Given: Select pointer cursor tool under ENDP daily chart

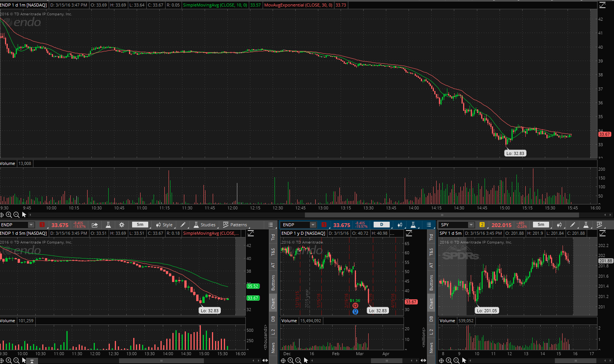Looking at the screenshot, I should click(x=306, y=361).
